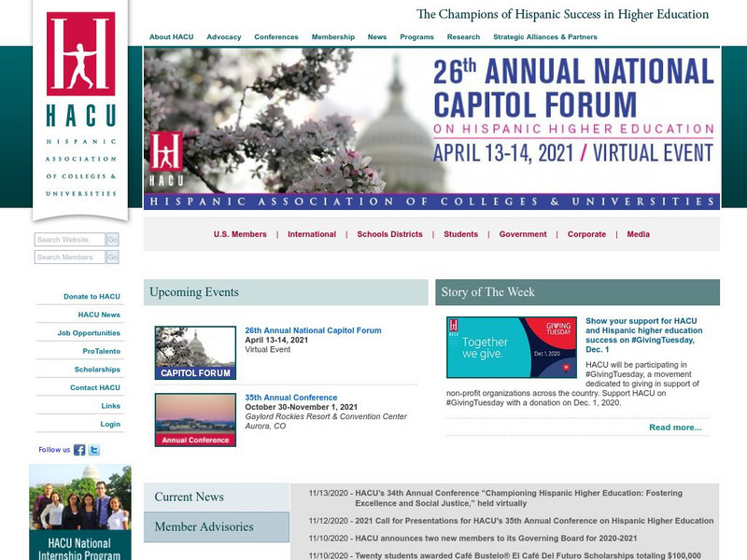Open Strategic Alliances & Partners menu

(545, 36)
